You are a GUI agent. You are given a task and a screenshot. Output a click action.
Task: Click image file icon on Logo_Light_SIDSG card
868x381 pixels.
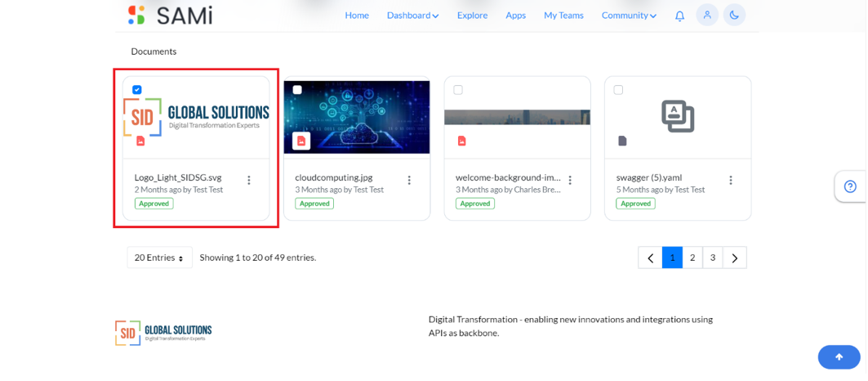(x=140, y=141)
